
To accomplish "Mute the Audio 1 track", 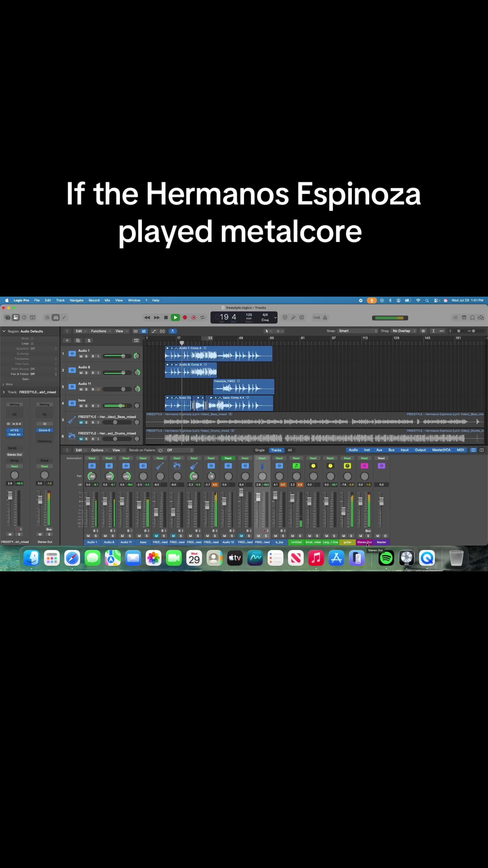I will click(81, 356).
